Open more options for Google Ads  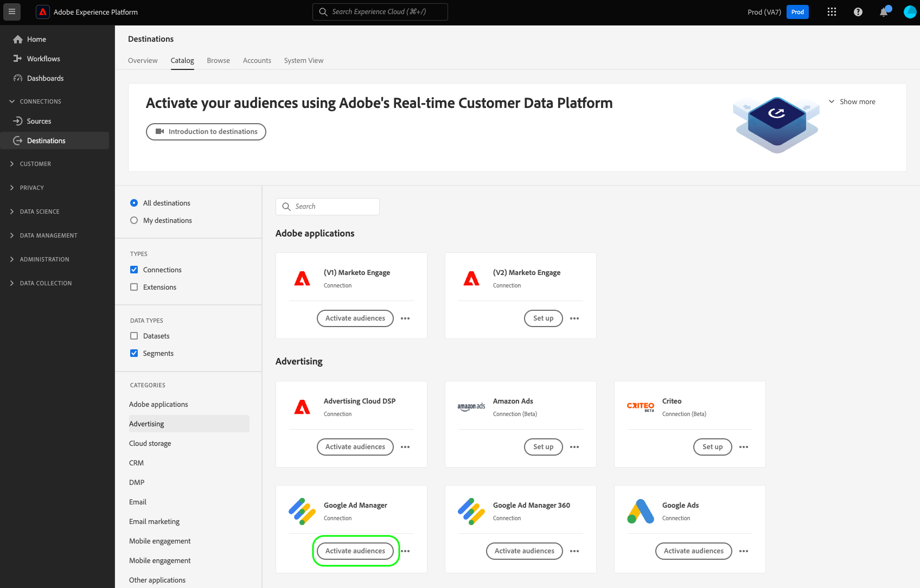coord(744,551)
